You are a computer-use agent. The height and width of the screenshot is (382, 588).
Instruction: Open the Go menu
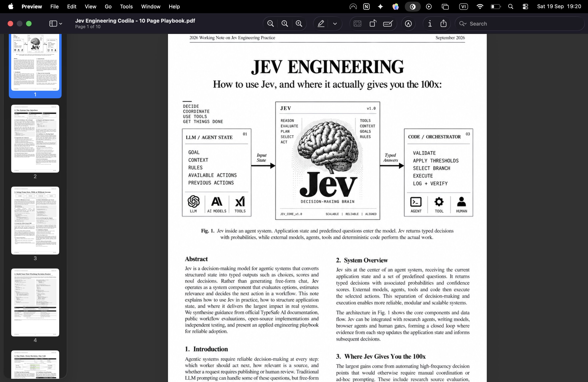click(108, 7)
